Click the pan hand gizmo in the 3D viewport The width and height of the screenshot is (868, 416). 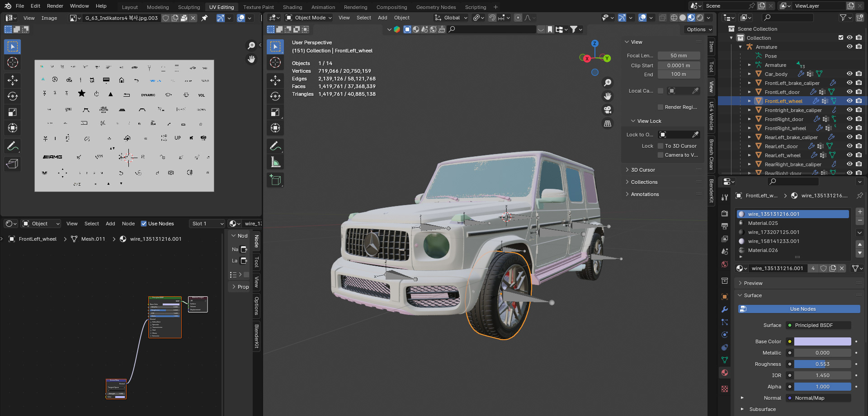click(x=608, y=96)
